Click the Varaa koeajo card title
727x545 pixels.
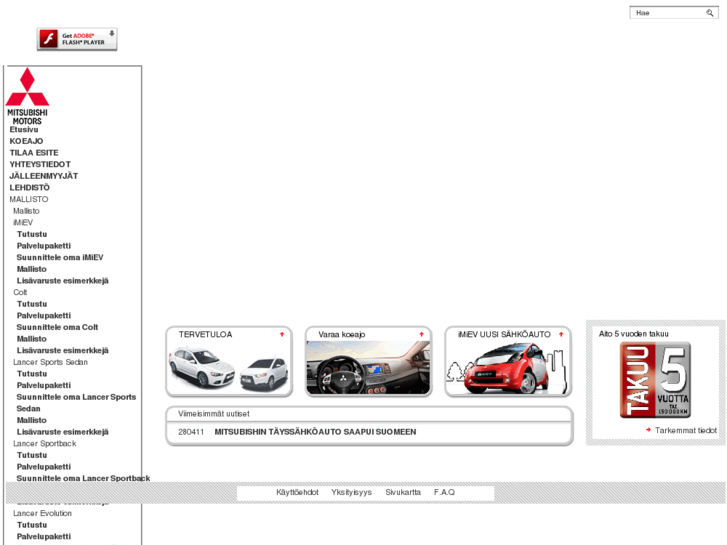(x=342, y=334)
